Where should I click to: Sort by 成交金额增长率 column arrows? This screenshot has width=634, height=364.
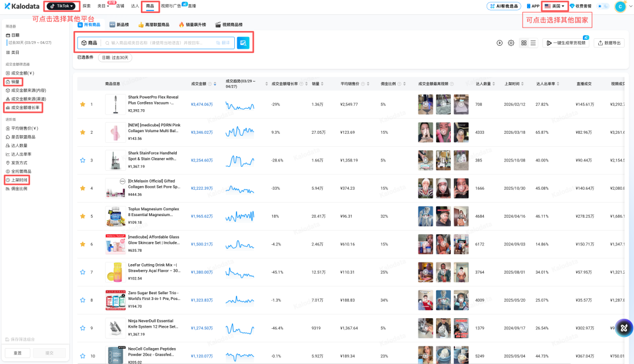click(306, 84)
